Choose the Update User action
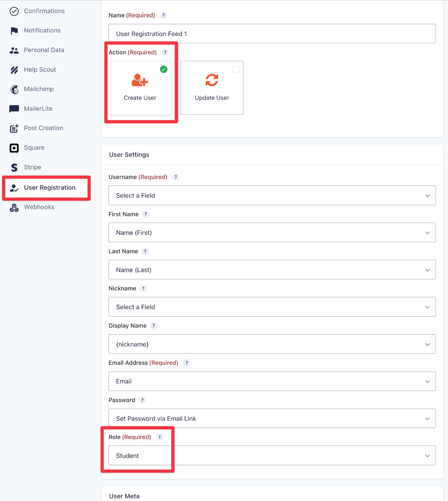448x501 pixels. pyautogui.click(x=212, y=88)
